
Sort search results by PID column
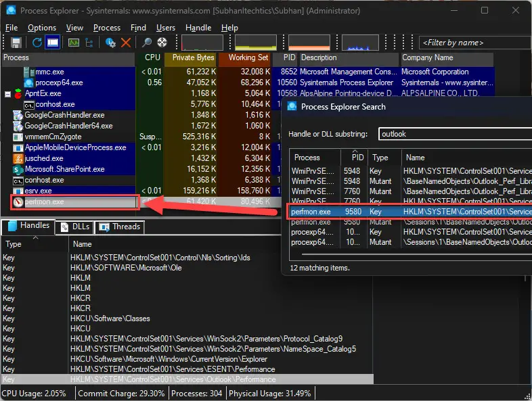357,157
